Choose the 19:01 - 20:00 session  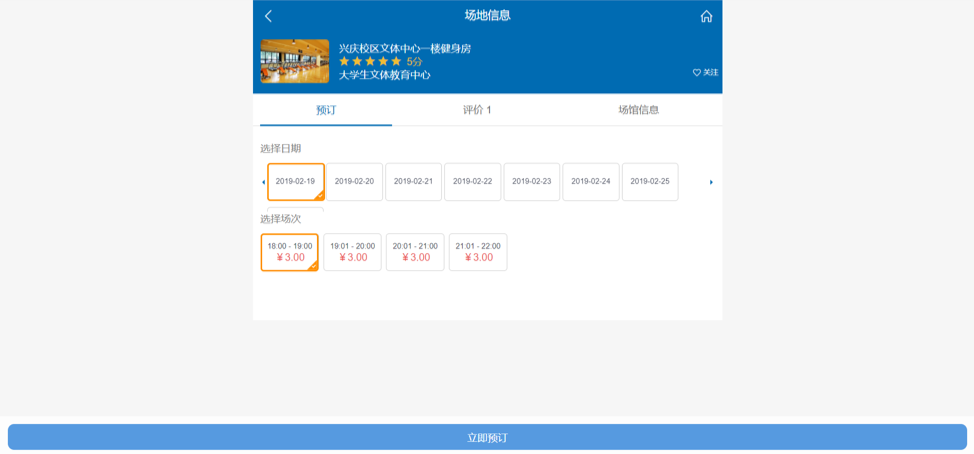pos(352,252)
